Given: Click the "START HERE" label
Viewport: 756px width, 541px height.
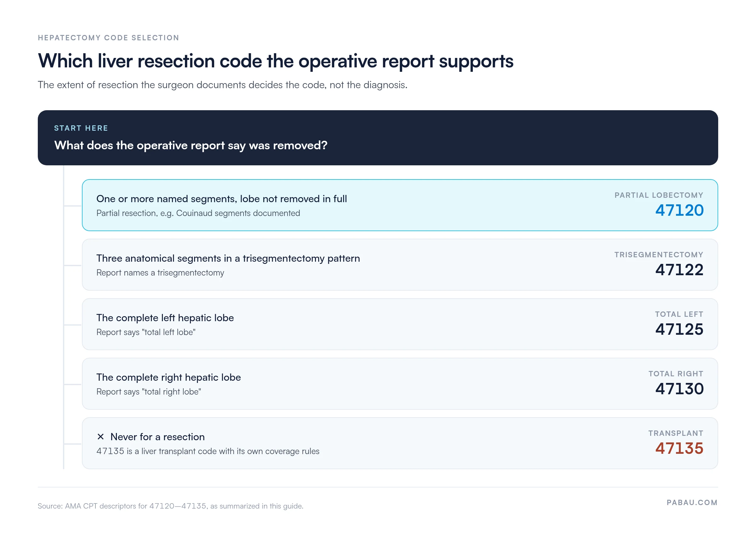Looking at the screenshot, I should tap(81, 128).
